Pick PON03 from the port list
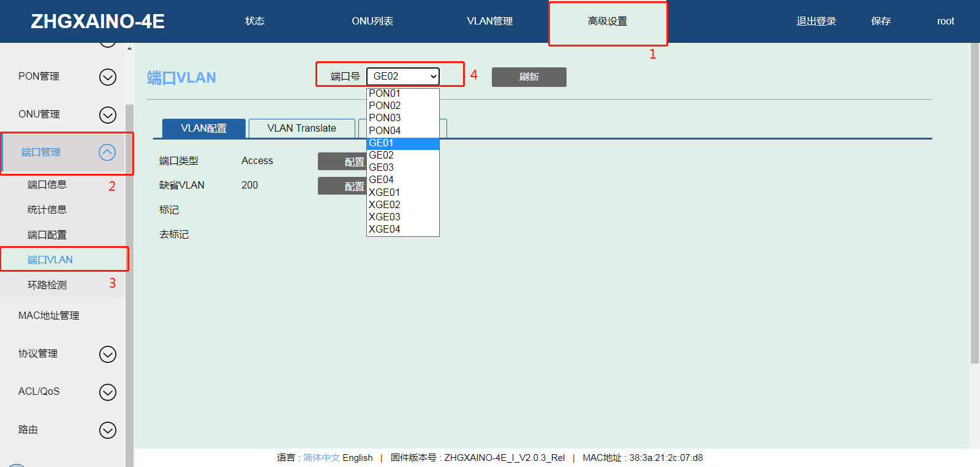This screenshot has height=467, width=980. [x=402, y=118]
